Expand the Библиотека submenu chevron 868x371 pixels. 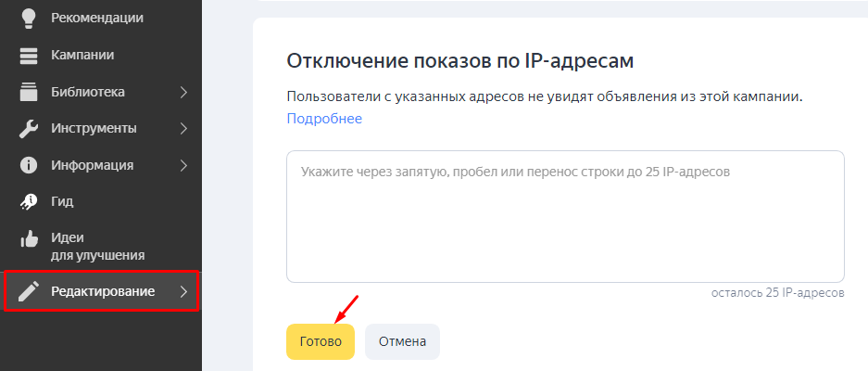[183, 92]
